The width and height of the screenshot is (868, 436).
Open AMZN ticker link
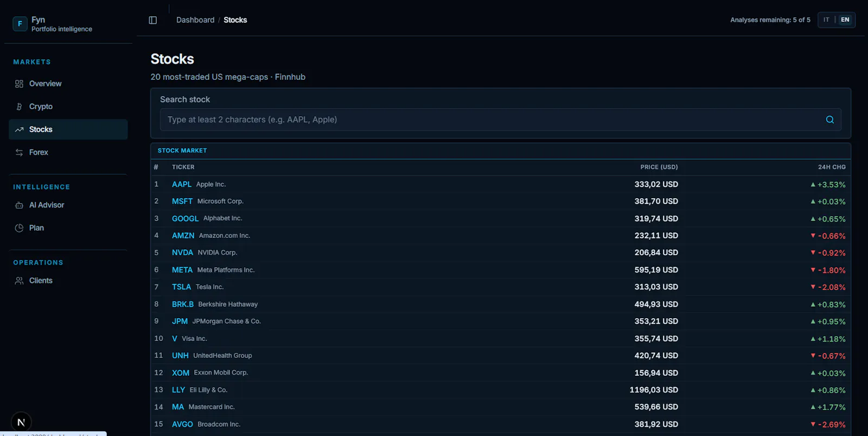(183, 236)
